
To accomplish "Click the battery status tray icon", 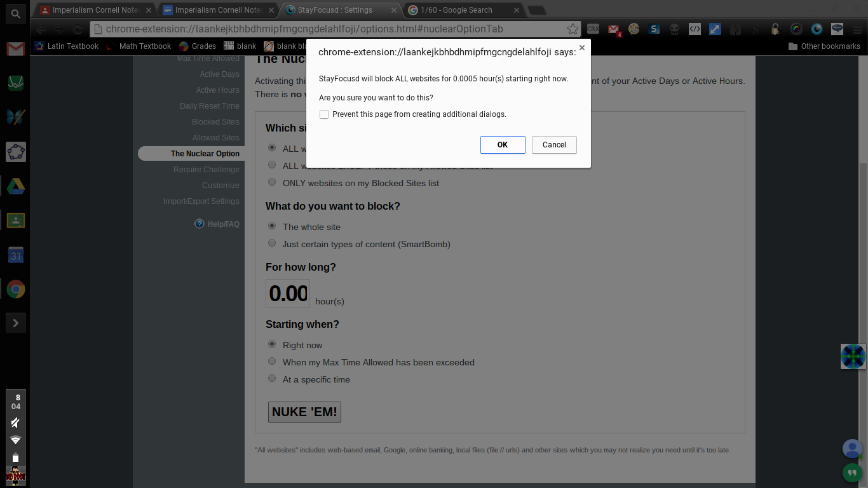I will (15, 457).
